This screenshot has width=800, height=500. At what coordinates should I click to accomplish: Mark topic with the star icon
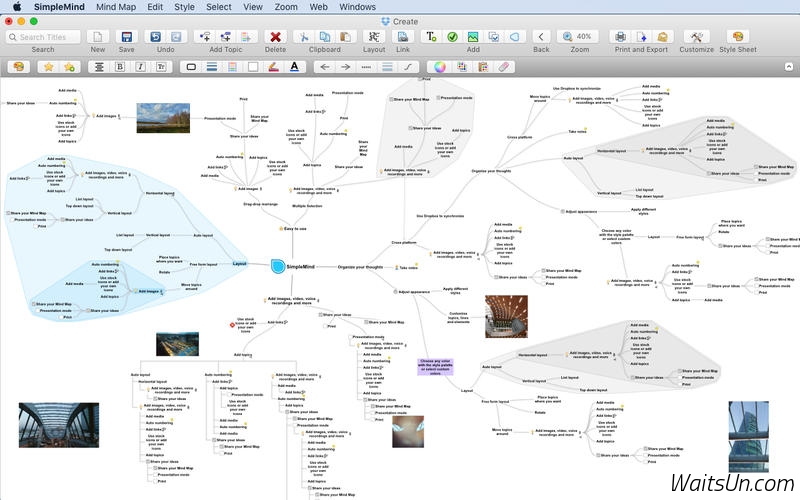coord(48,67)
